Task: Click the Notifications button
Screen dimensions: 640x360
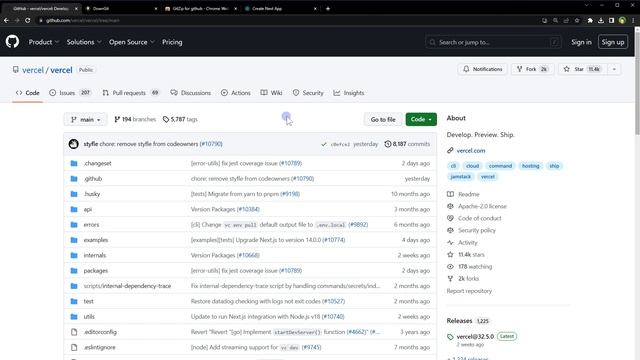Action: click(x=482, y=69)
